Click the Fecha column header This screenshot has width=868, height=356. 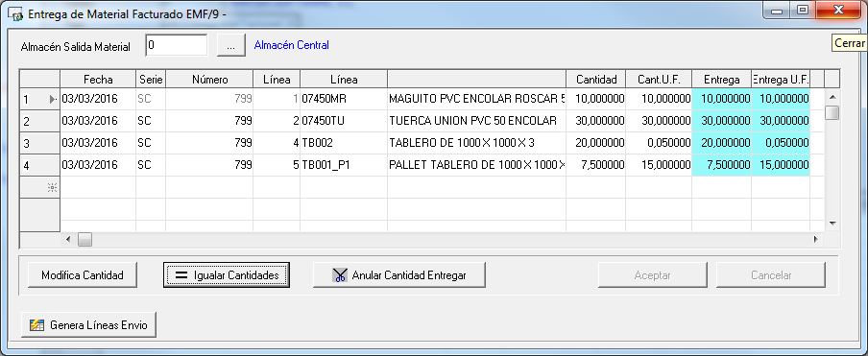point(98,80)
